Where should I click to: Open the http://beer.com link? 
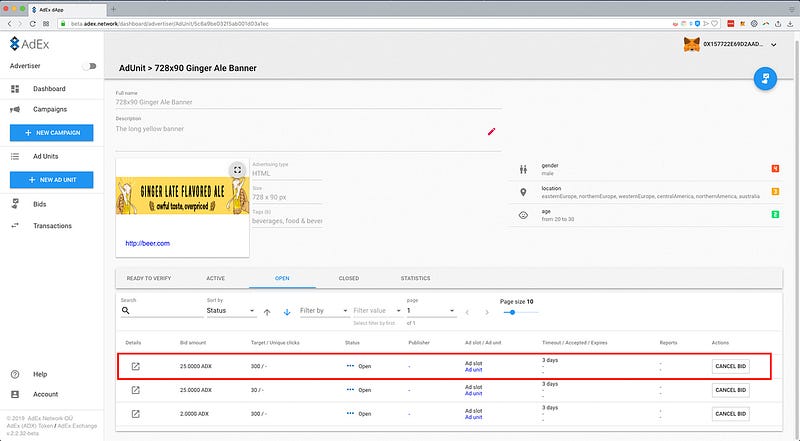pos(147,243)
